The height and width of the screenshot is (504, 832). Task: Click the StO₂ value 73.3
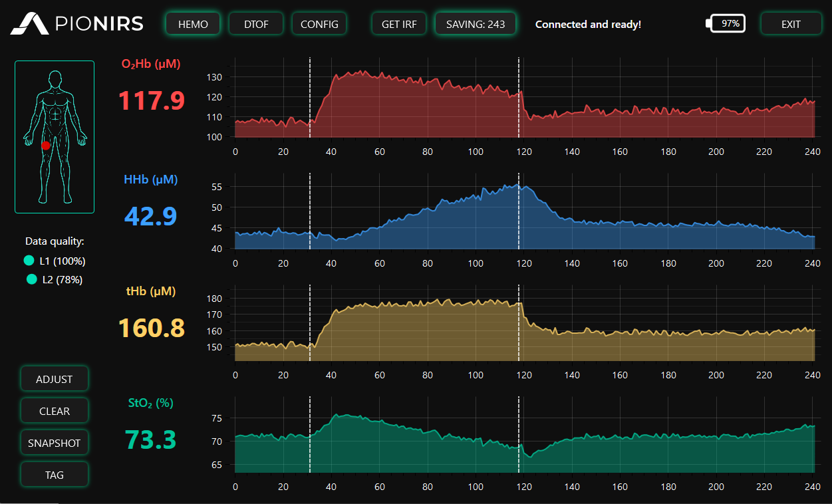coord(151,440)
